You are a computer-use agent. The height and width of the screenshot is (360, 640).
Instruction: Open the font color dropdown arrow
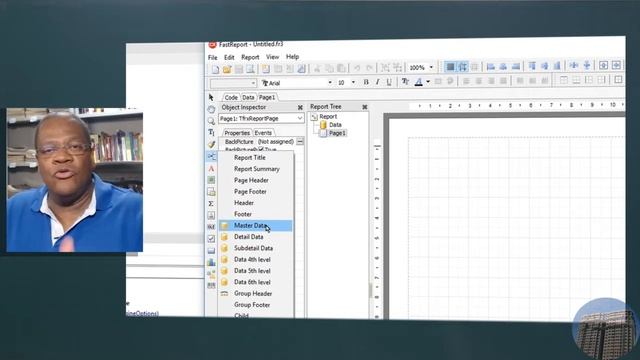(428, 82)
